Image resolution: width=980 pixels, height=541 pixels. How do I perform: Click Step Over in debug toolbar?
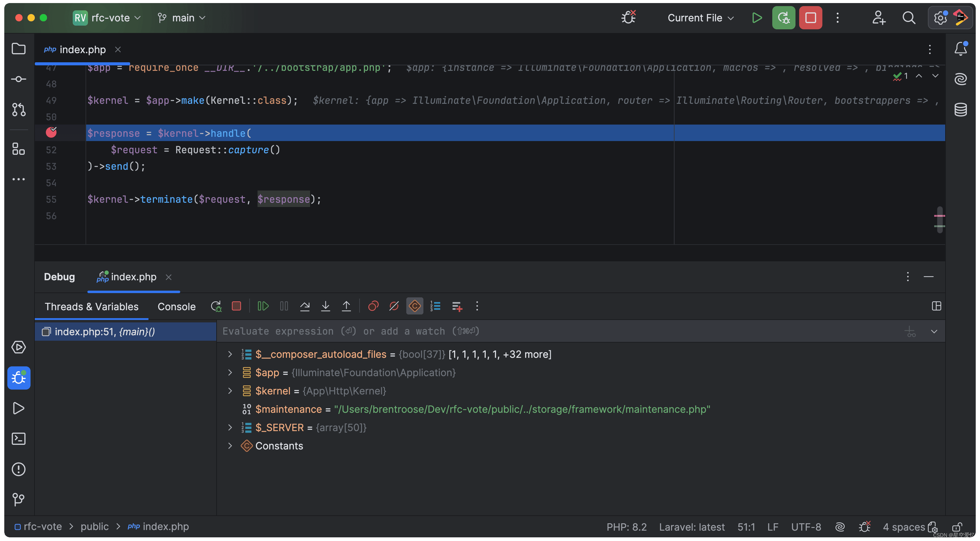[x=305, y=306]
